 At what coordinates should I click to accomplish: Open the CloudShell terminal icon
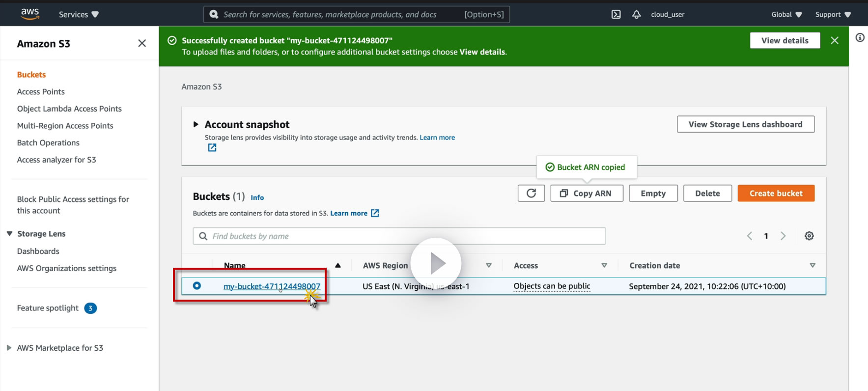[616, 14]
